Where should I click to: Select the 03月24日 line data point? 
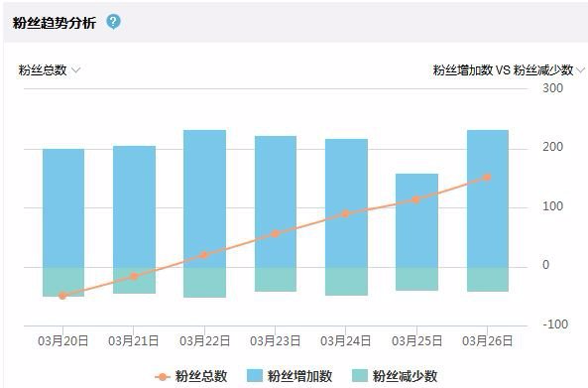click(x=346, y=214)
